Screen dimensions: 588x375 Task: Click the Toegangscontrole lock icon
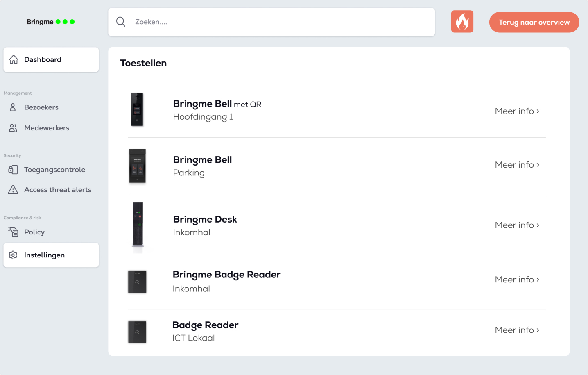(13, 170)
